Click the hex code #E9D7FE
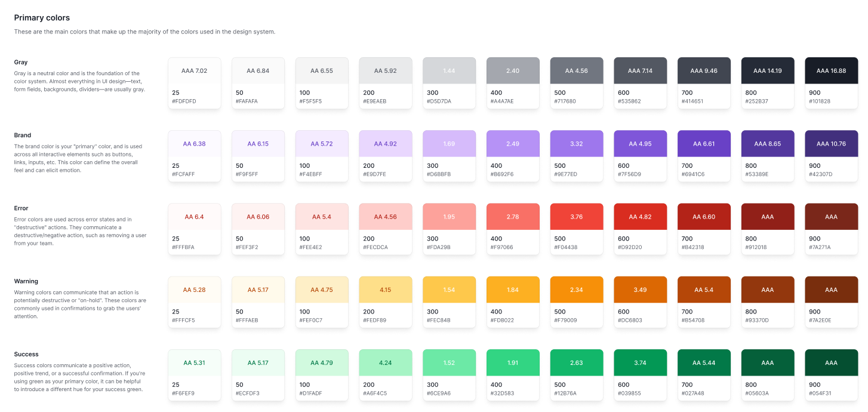Viewport: 868px width, 412px height. tap(374, 174)
